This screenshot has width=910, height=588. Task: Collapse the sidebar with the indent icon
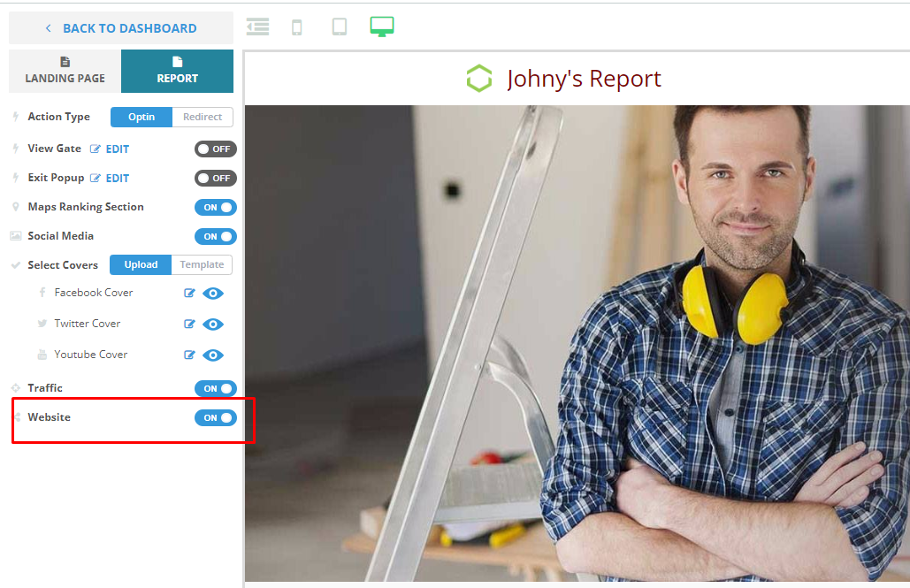pos(257,27)
